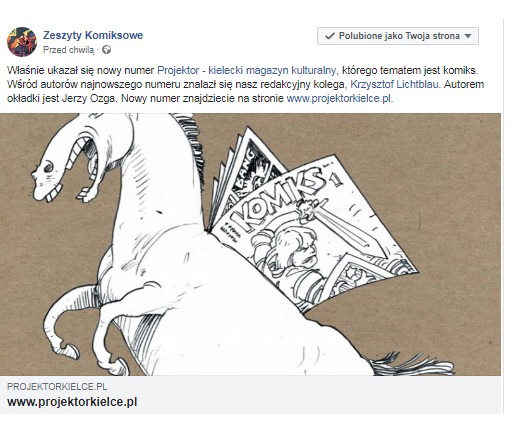The height and width of the screenshot is (436, 519).
Task: Expand the Polubione dropdown arrow
Action: pos(468,36)
